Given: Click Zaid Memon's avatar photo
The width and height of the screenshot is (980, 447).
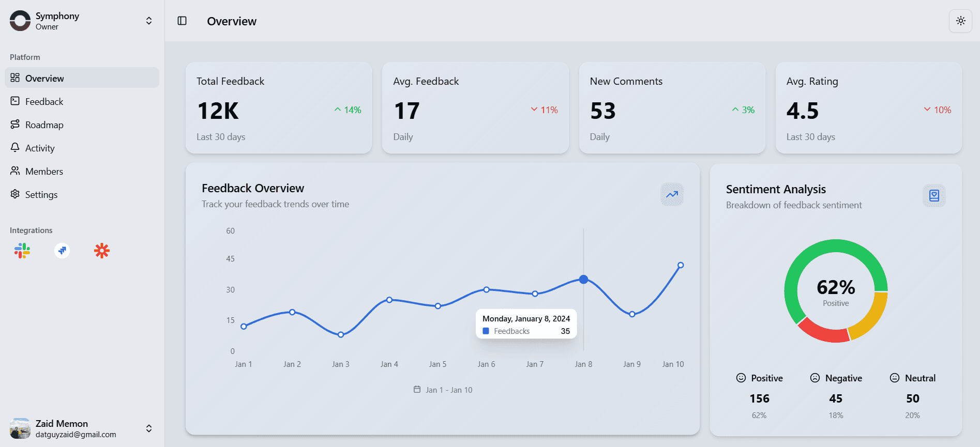Looking at the screenshot, I should tap(20, 428).
